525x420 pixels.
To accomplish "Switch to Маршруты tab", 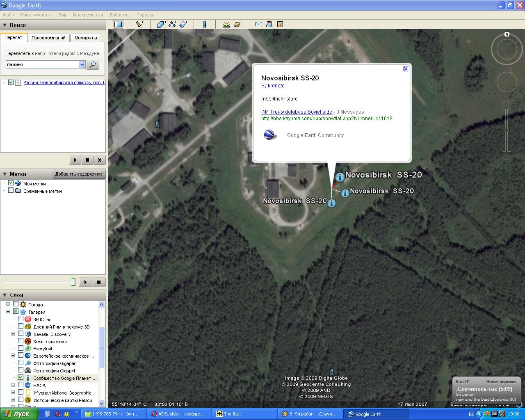I will 86,38.
